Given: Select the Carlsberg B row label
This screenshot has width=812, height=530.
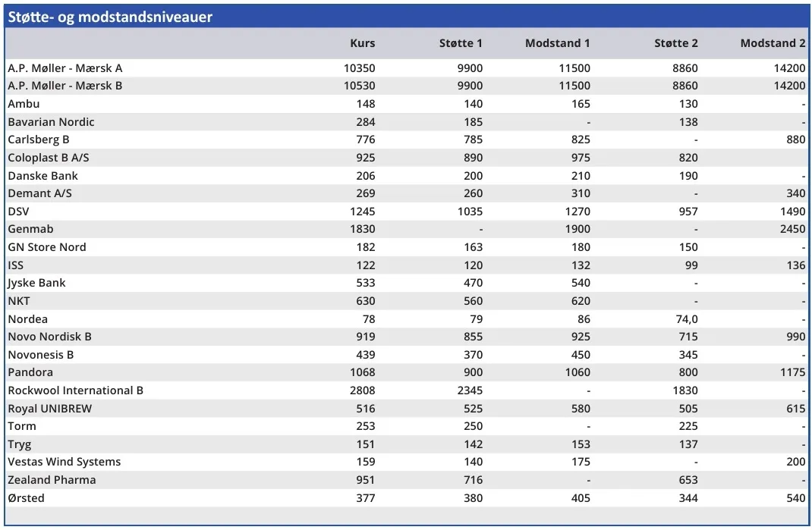Looking at the screenshot, I should (39, 140).
